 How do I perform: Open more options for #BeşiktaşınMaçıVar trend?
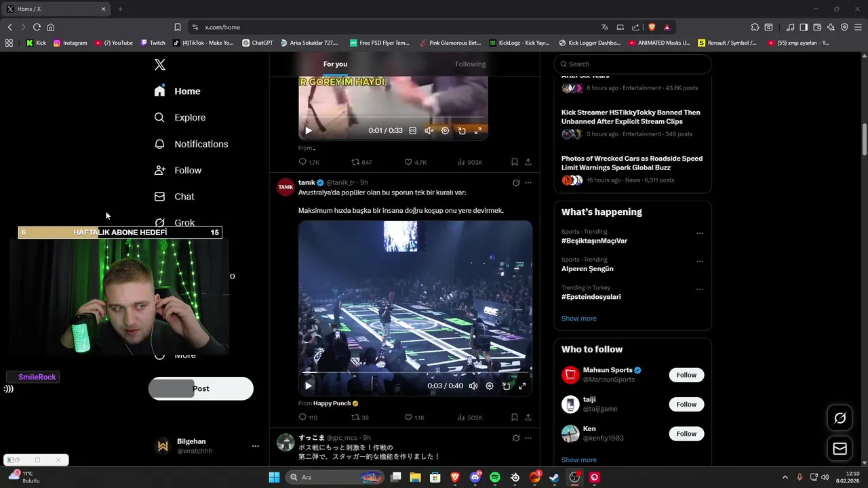700,234
